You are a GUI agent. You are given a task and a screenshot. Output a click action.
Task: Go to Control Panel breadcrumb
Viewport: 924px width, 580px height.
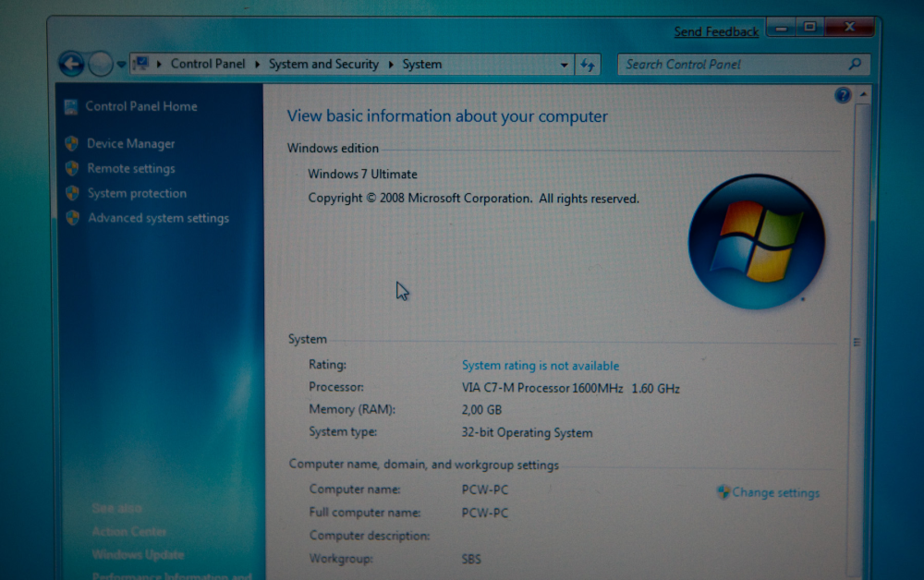[207, 64]
